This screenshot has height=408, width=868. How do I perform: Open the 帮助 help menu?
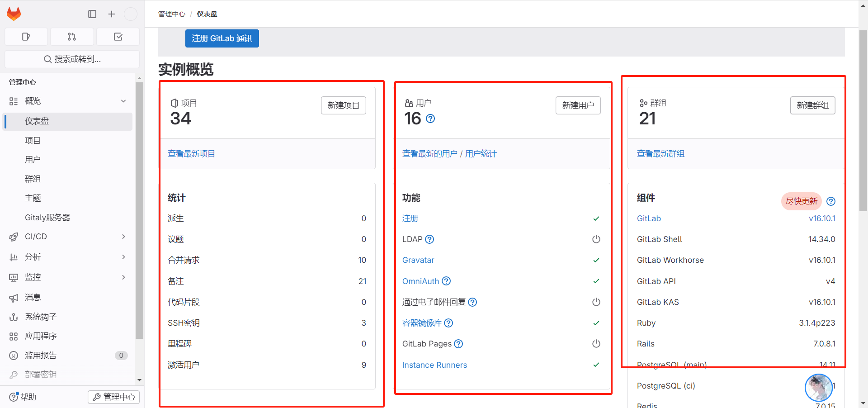tap(23, 397)
